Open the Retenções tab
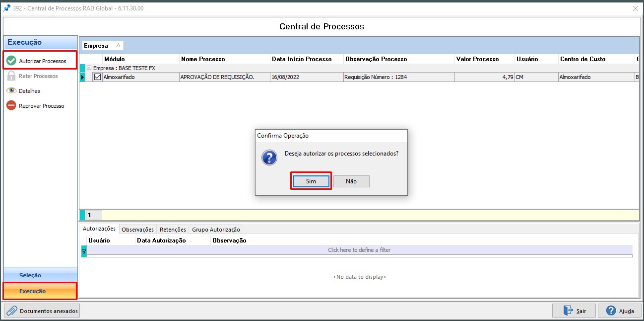Screen dimensions: 644x321 click(x=173, y=230)
